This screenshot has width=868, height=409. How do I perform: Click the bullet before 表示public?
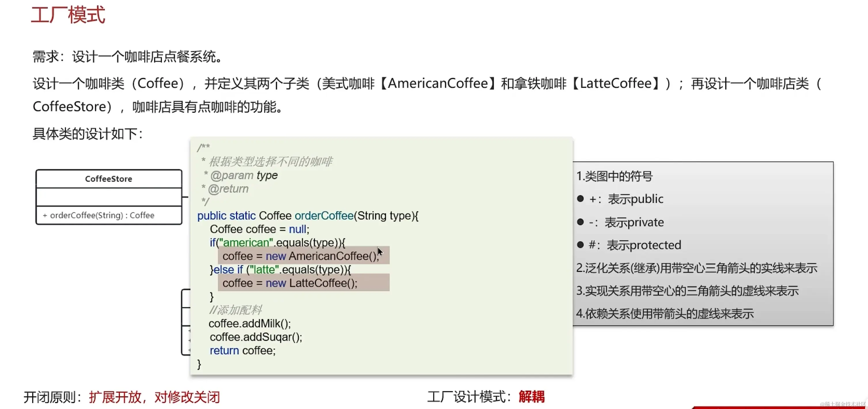tap(580, 199)
